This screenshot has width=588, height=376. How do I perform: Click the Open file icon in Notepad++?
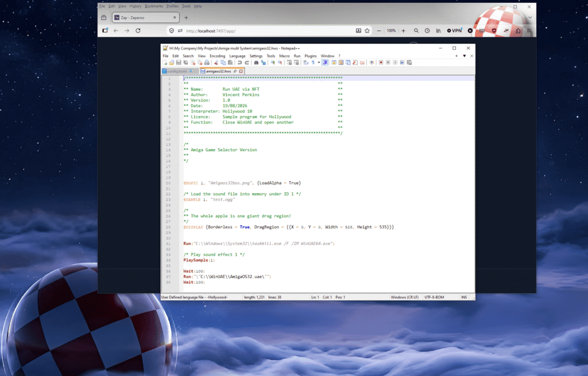pos(171,62)
